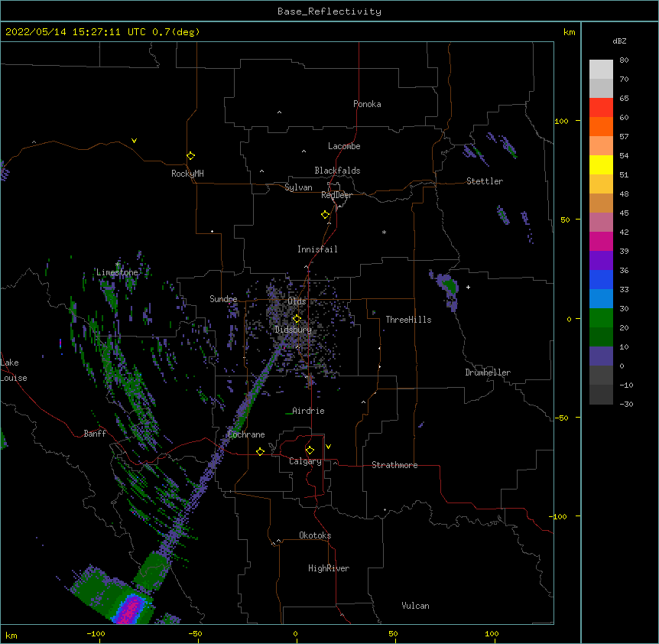Click the RockyMH label
Image resolution: width=659 pixels, height=644 pixels.
187,174
